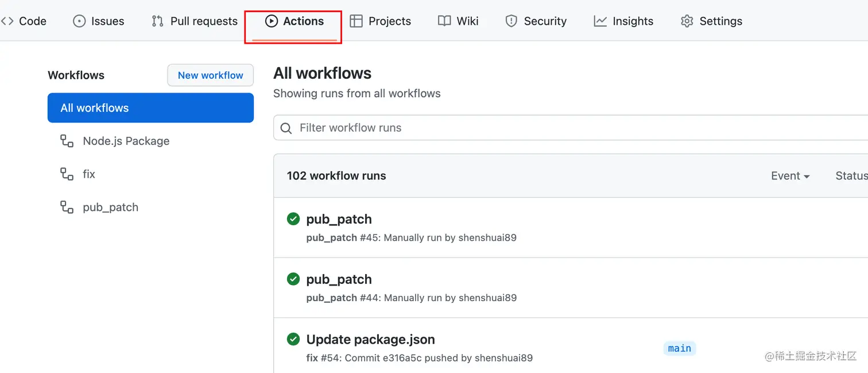Create a New workflow
The image size is (868, 373).
210,75
